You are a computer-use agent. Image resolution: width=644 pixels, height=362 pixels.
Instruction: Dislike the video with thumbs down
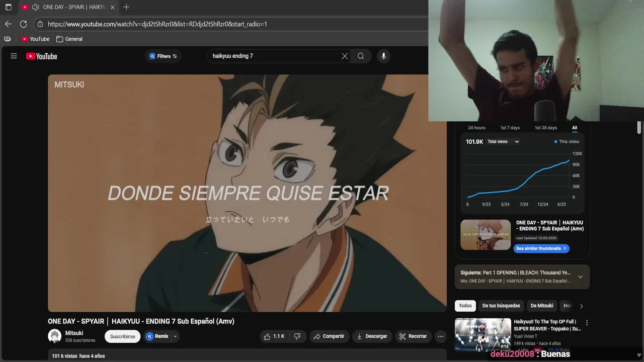(297, 336)
